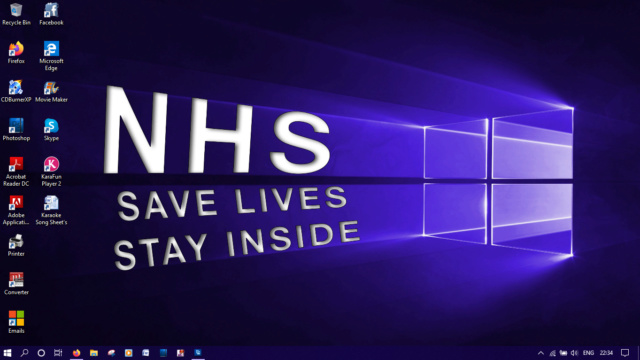Click the Karaoke Song Sheet's desktop icon
The image size is (640, 360).
point(51,210)
